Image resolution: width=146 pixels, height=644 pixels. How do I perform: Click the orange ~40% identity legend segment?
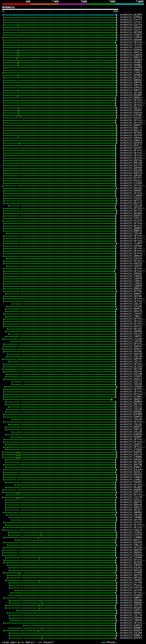coord(45,4)
